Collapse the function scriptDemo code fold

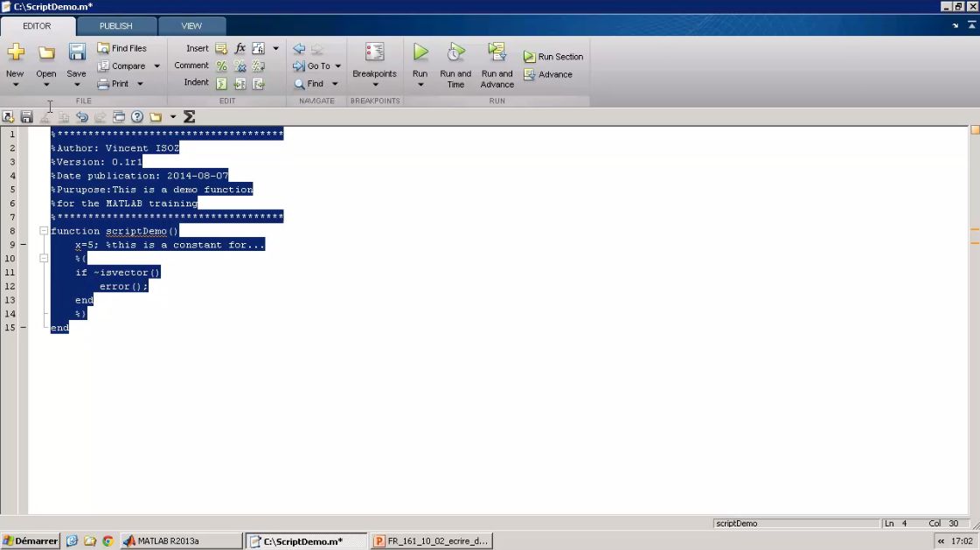coord(44,231)
